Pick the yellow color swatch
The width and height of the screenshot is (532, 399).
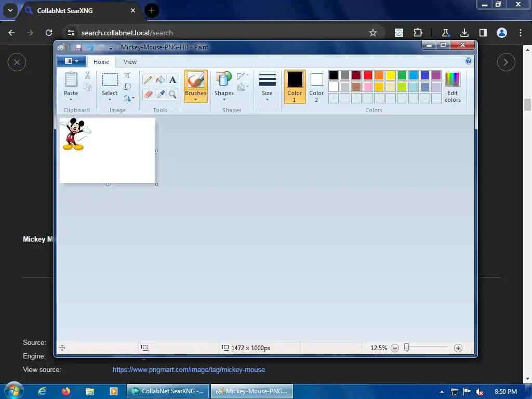(391, 75)
